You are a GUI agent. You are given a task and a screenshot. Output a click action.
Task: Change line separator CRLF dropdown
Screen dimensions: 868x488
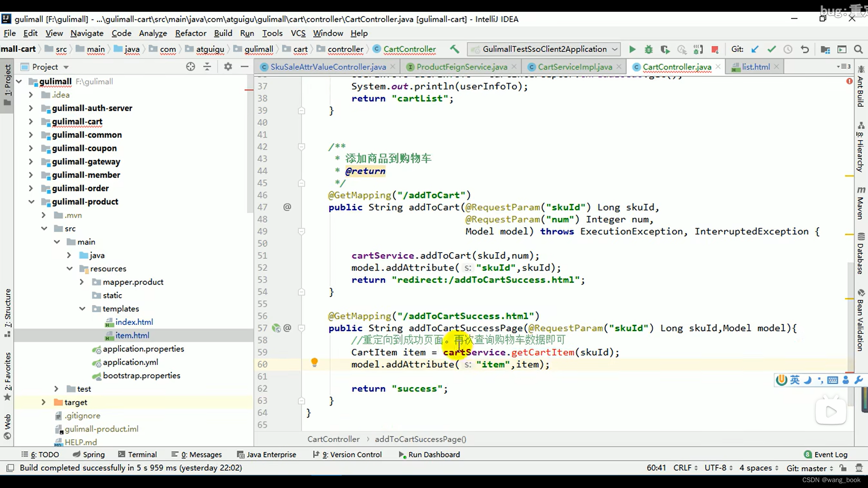pyautogui.click(x=685, y=468)
